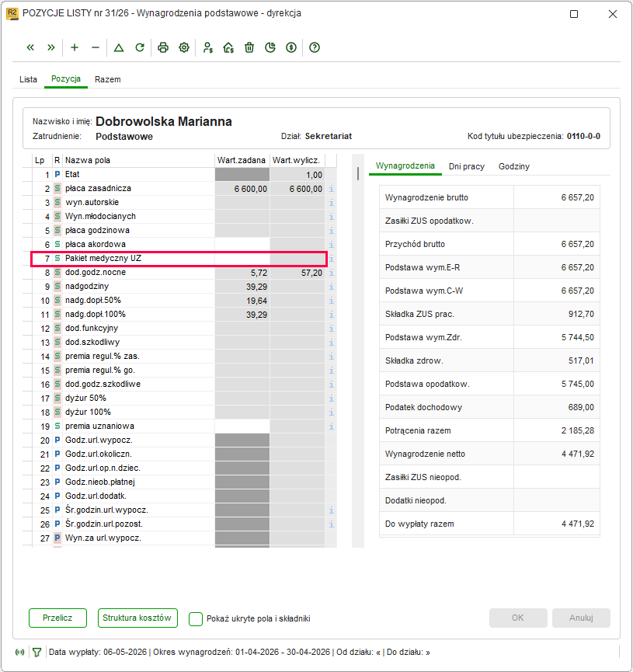Click the Lista tab

[28, 79]
